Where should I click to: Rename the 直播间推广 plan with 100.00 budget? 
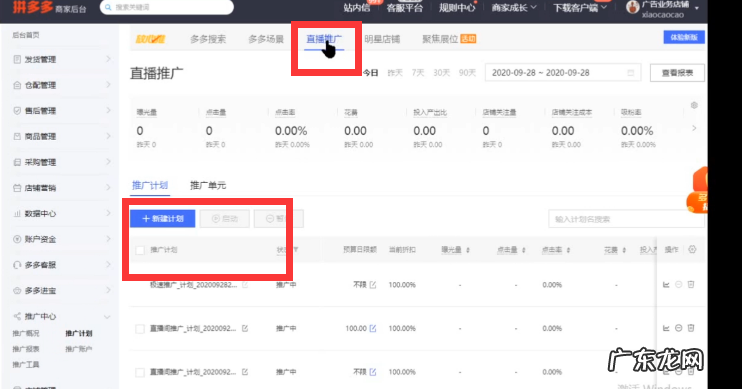pos(245,328)
